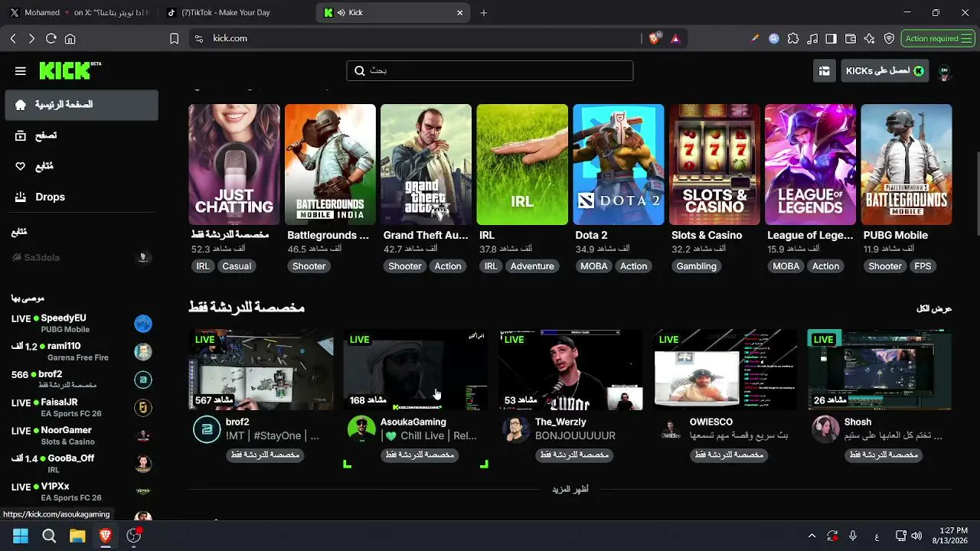Click the Casual tag under Just Chatting
The width and height of the screenshot is (980, 551).
pyautogui.click(x=237, y=266)
